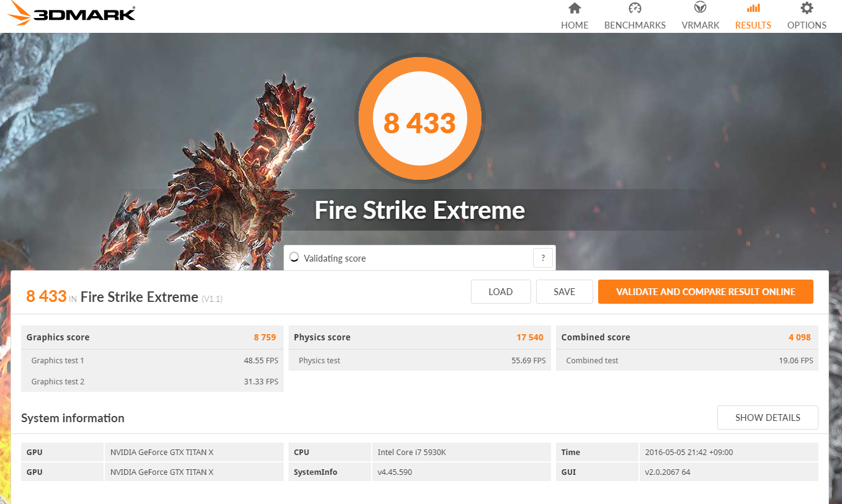
Task: Click the GUI version v2.0.2067 64
Action: (x=668, y=472)
